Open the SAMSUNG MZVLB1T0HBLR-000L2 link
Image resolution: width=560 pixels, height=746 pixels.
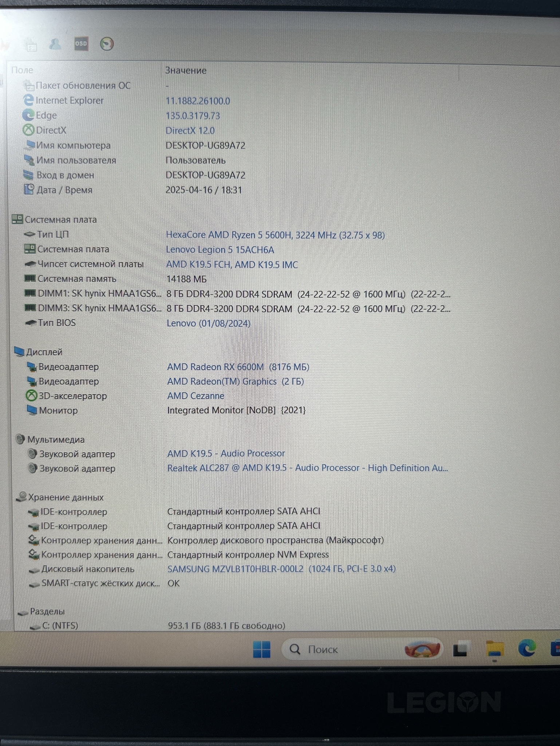click(281, 569)
